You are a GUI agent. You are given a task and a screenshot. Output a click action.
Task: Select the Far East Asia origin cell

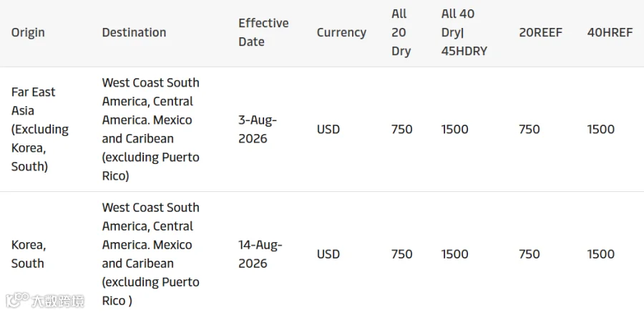point(40,129)
